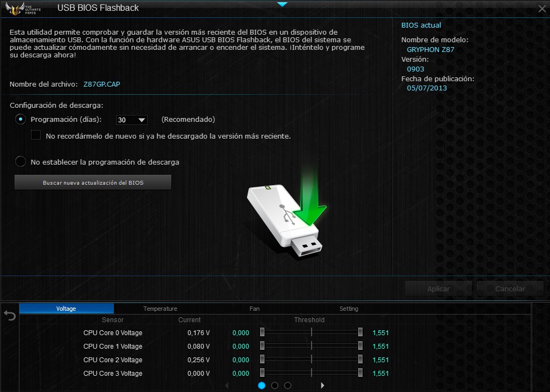Switch to the Fan tab

(254, 309)
